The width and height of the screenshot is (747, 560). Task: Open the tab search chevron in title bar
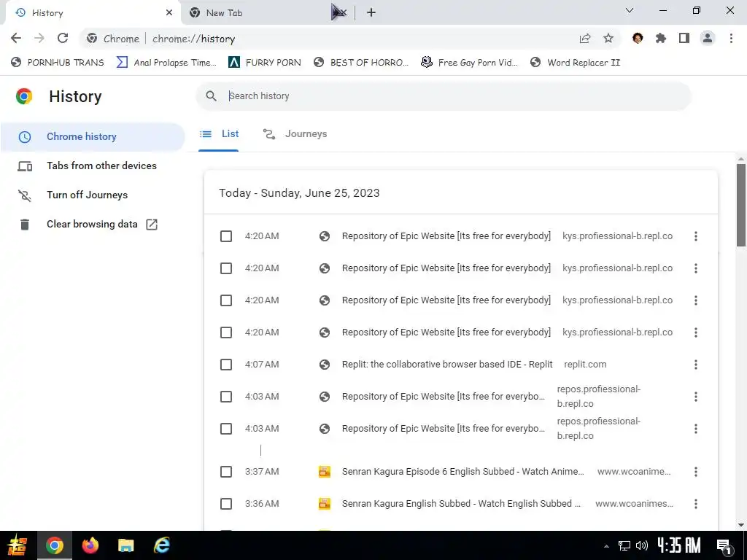pyautogui.click(x=630, y=10)
